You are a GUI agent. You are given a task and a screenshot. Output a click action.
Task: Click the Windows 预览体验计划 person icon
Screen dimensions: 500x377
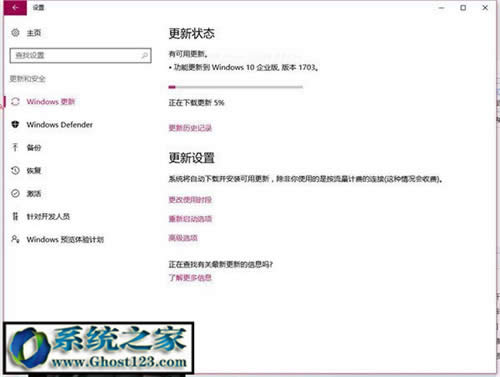pyautogui.click(x=15, y=239)
